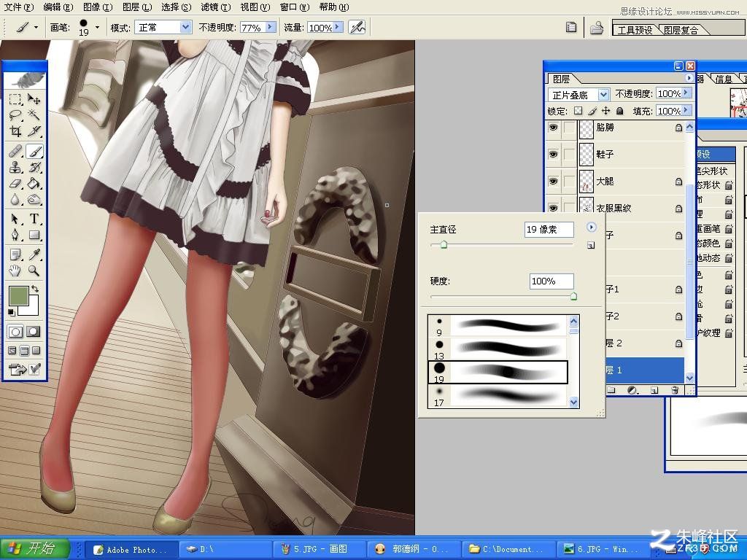
Task: Open the 编辑 menu
Action: [x=58, y=7]
